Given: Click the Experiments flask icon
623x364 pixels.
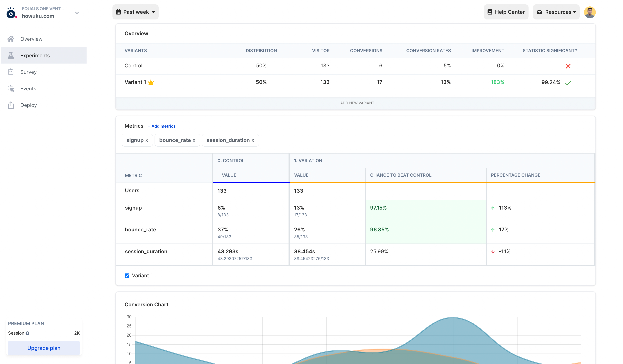Looking at the screenshot, I should point(11,55).
